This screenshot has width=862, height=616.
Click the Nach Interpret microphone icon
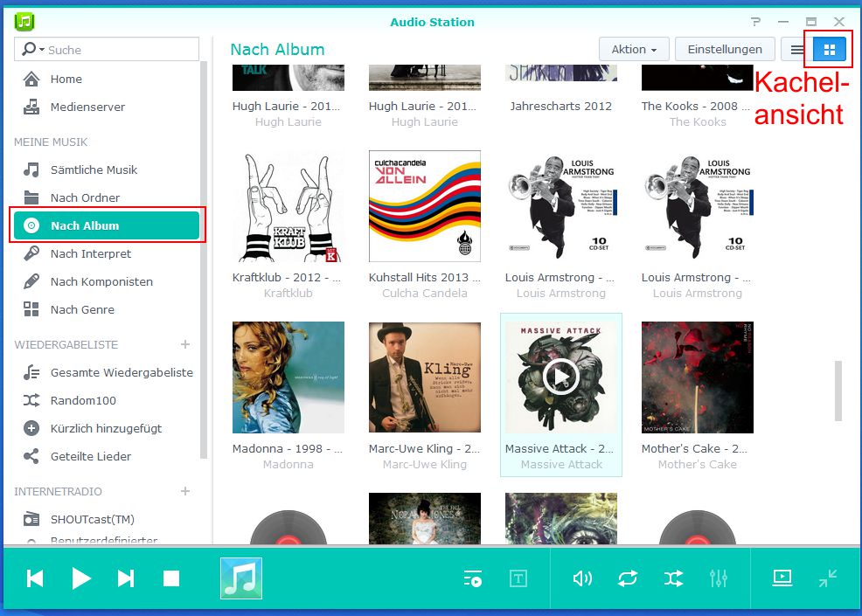[31, 253]
